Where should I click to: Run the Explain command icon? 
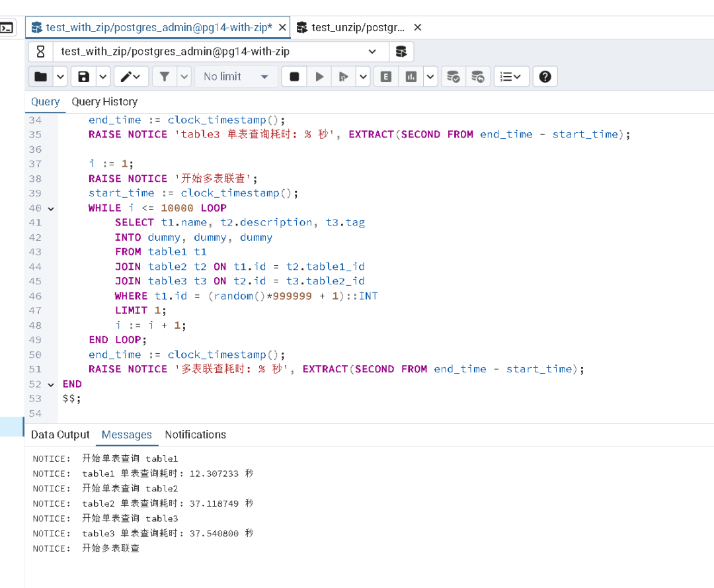click(386, 76)
